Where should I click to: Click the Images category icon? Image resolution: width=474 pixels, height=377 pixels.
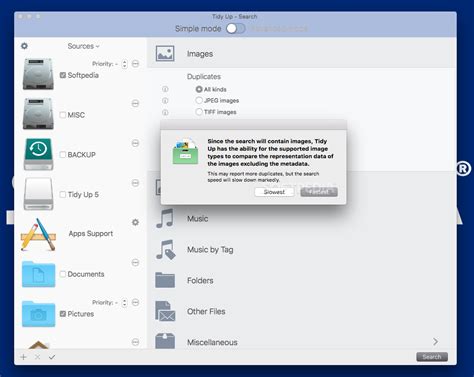tap(165, 53)
